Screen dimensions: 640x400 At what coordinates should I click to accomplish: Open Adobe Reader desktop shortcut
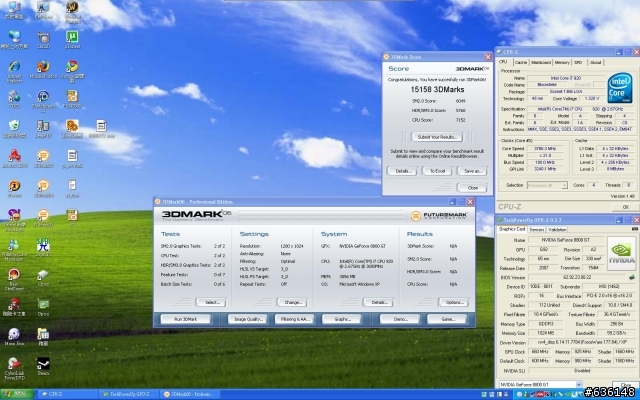coord(14,158)
